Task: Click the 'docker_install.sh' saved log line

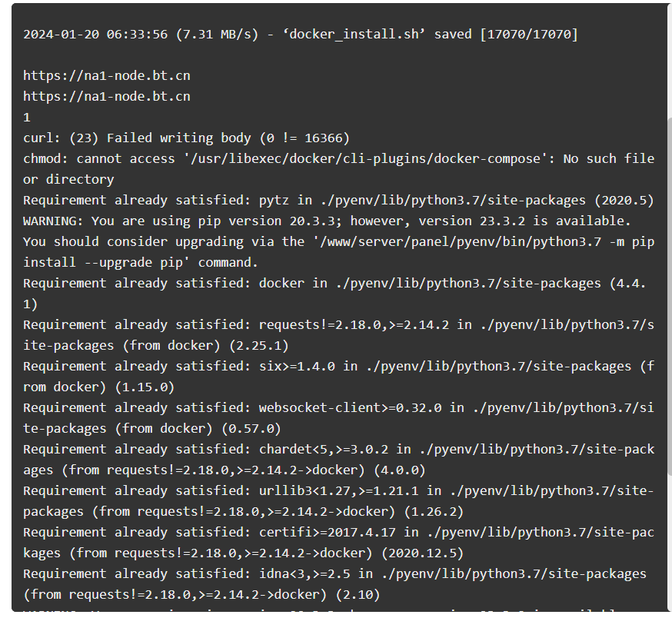Action: tap(301, 35)
